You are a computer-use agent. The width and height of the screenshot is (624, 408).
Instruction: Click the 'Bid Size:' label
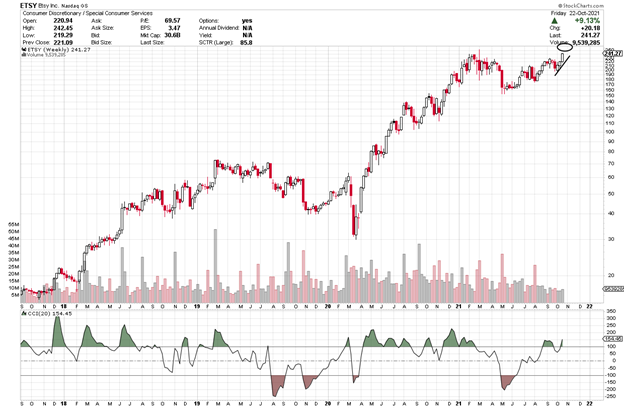(101, 42)
